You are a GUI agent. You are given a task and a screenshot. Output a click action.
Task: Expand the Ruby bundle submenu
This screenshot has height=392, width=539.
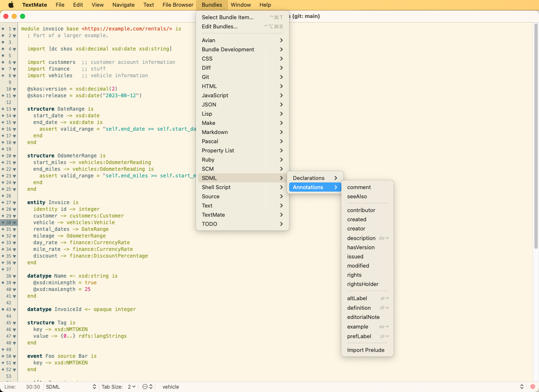click(x=242, y=159)
